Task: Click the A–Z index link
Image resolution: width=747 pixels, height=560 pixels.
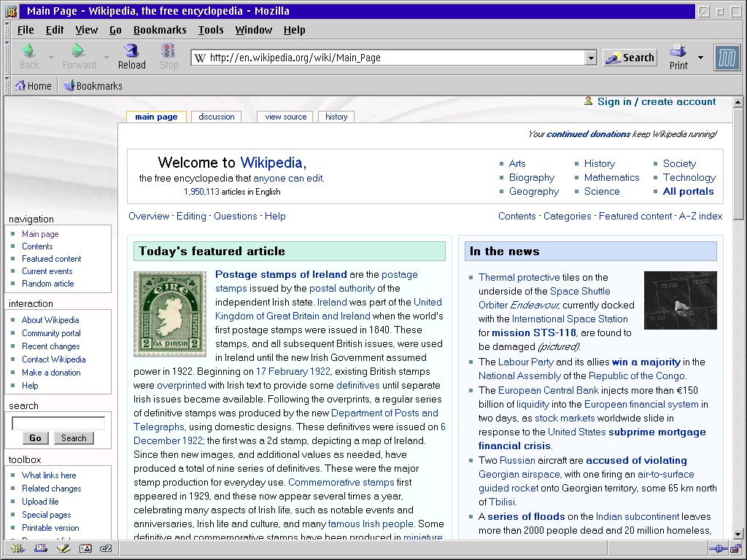Action: (x=700, y=216)
